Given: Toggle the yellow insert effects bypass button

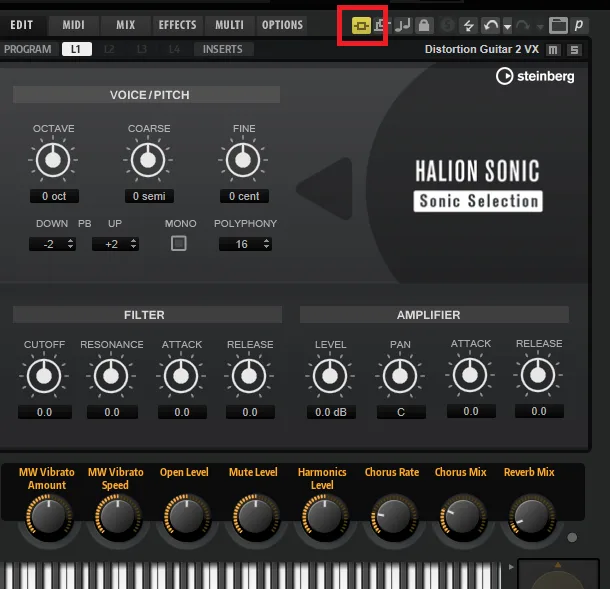Looking at the screenshot, I should coord(361,26).
